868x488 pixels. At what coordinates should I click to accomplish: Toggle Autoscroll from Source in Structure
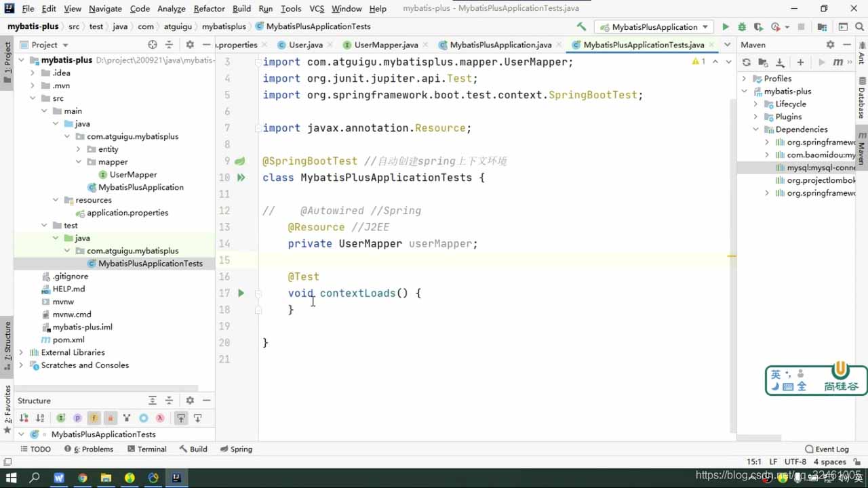click(x=197, y=418)
